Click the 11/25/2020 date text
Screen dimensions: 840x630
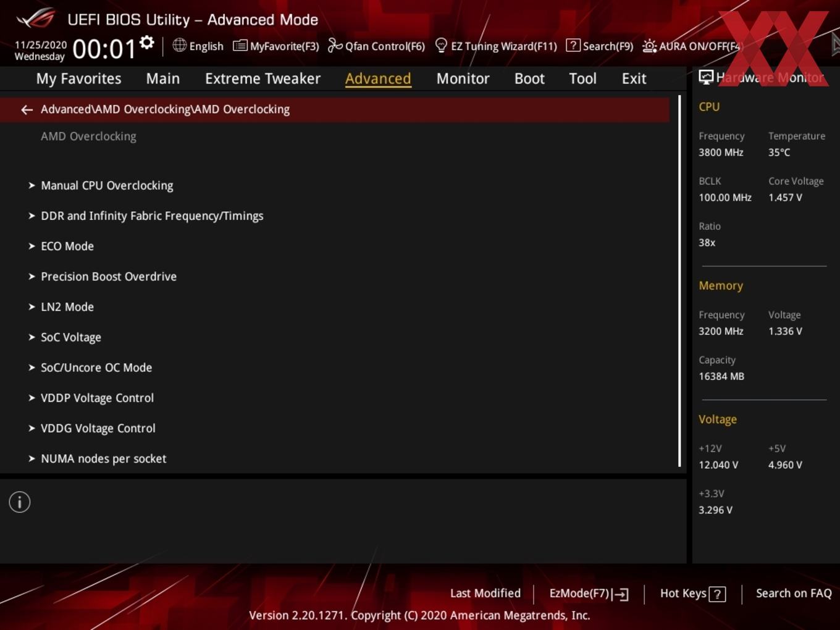click(x=41, y=45)
